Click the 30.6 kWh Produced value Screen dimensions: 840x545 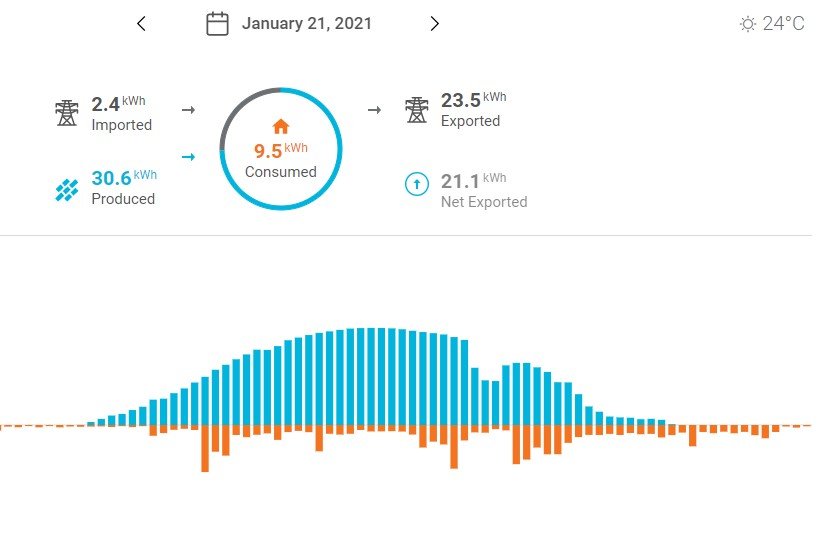124,177
